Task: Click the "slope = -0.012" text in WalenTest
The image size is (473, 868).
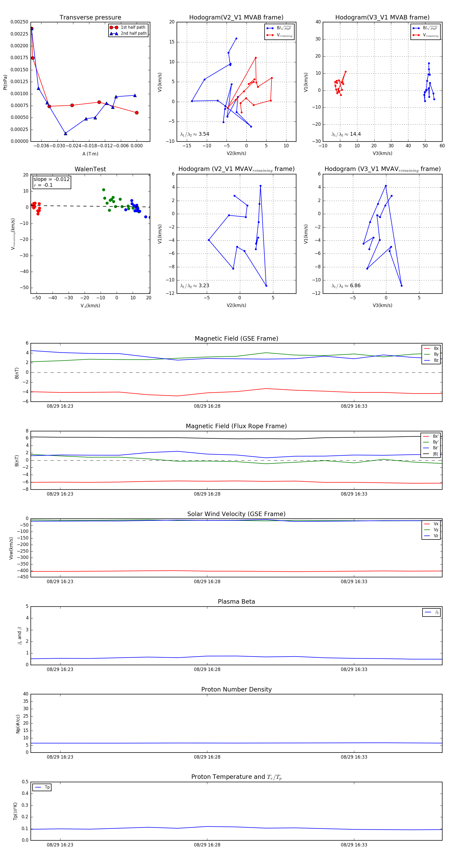Action: [52, 179]
